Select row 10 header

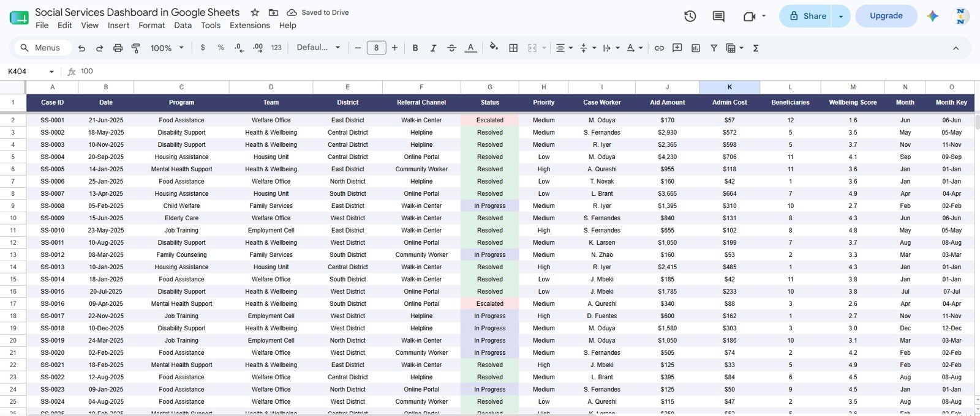tap(13, 218)
